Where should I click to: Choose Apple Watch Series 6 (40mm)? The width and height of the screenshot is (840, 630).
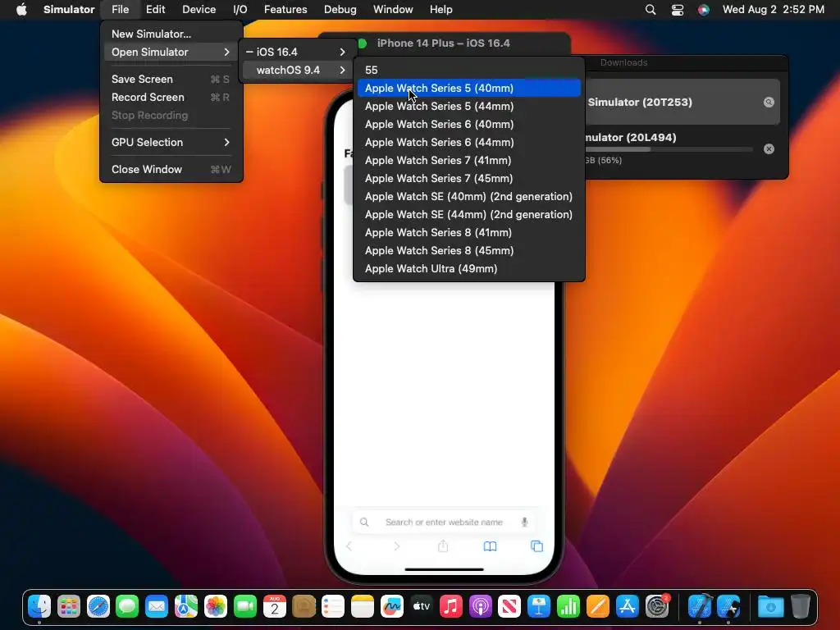point(468,125)
